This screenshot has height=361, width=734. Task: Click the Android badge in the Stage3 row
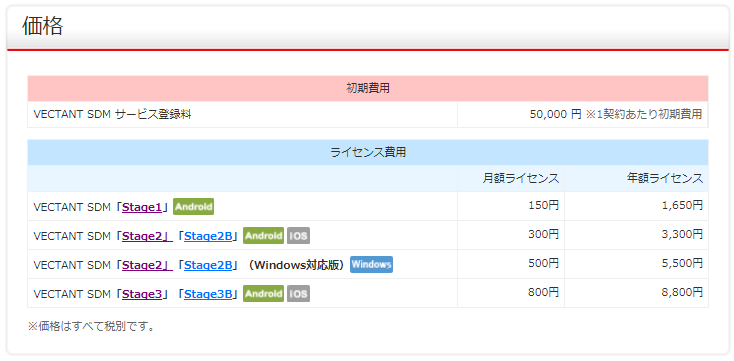tap(263, 294)
